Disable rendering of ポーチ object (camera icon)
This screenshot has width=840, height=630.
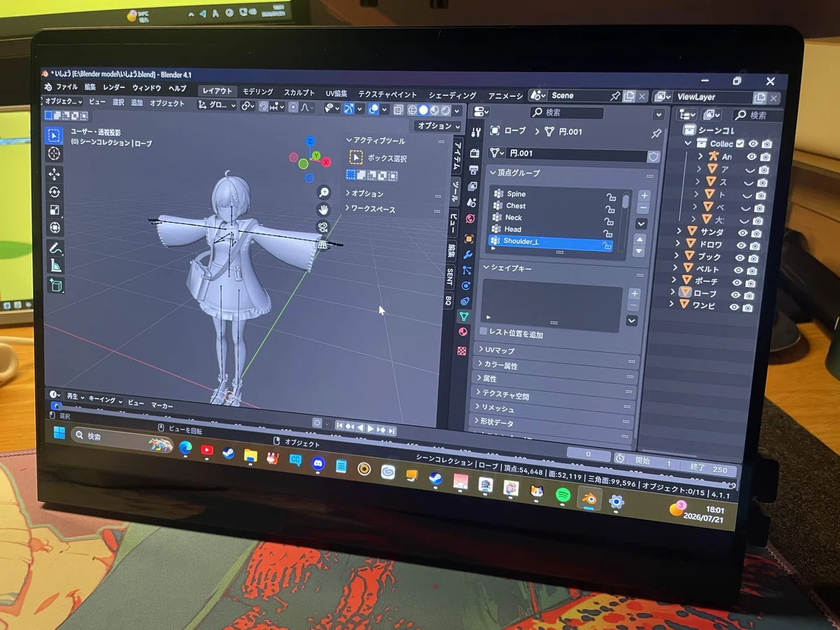[x=750, y=283]
